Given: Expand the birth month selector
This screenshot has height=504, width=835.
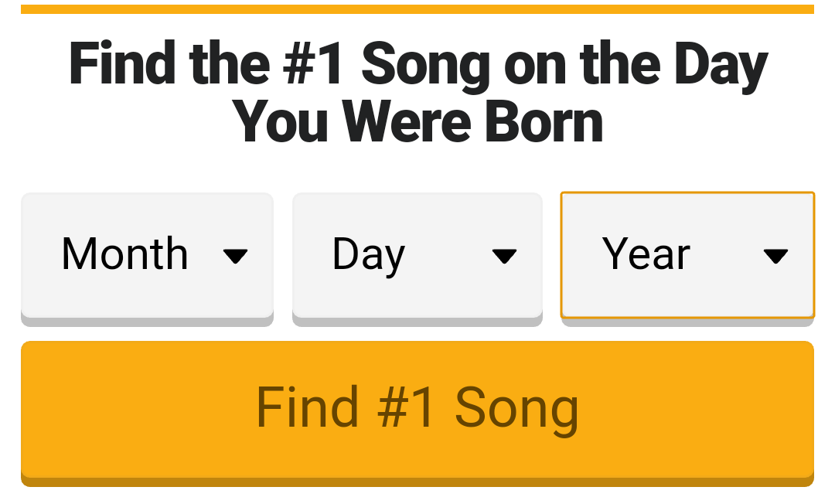Looking at the screenshot, I should (x=147, y=255).
